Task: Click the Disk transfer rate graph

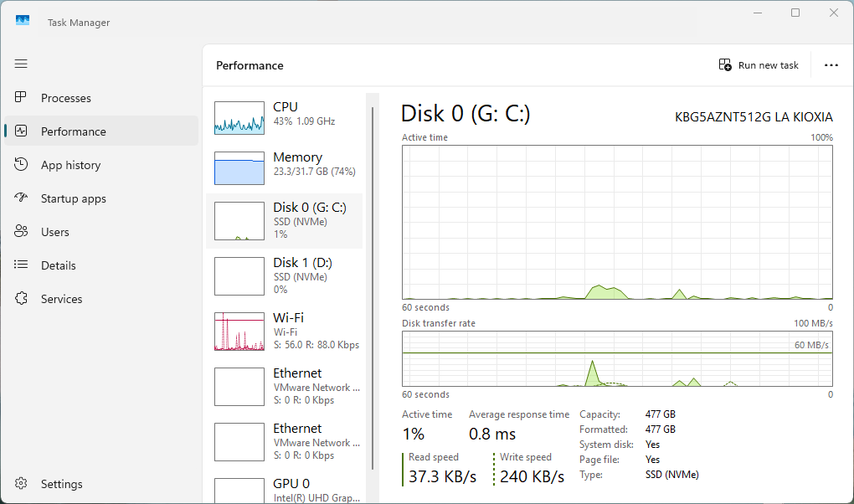Action: pos(617,358)
